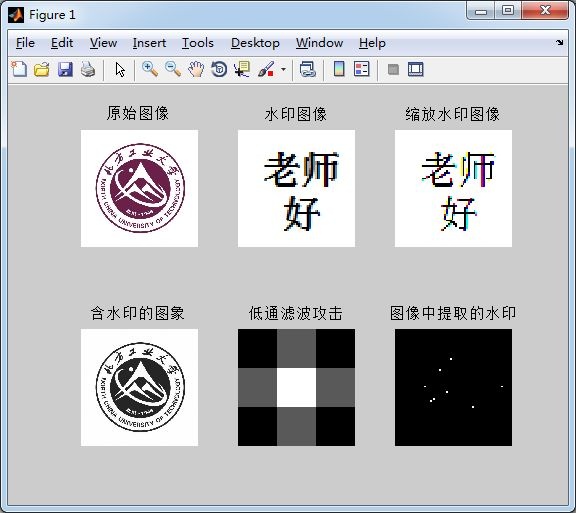Open the Brush color dropdown arrow
Screen dimensions: 576x513
[x=283, y=69]
